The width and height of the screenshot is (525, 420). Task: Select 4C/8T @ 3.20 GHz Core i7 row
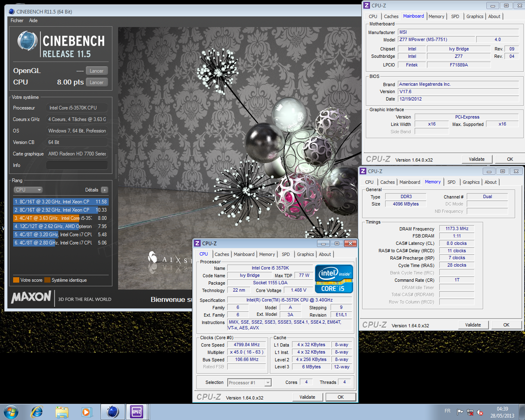pyautogui.click(x=61, y=235)
